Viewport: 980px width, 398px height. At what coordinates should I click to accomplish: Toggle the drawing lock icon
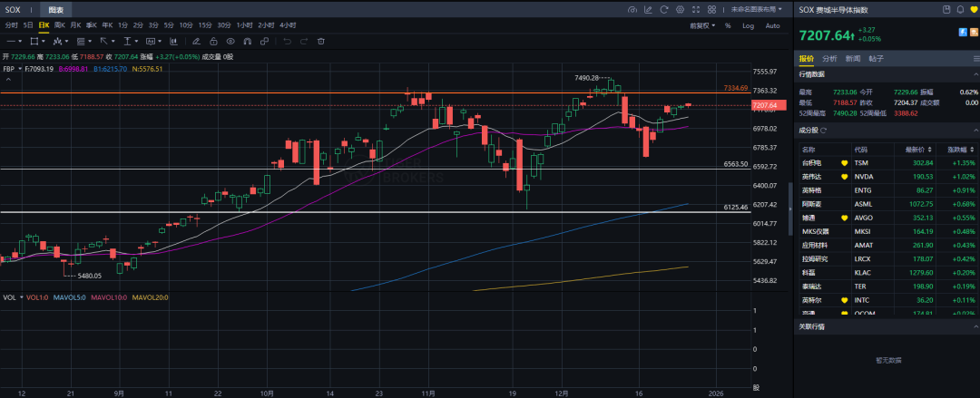click(x=211, y=42)
